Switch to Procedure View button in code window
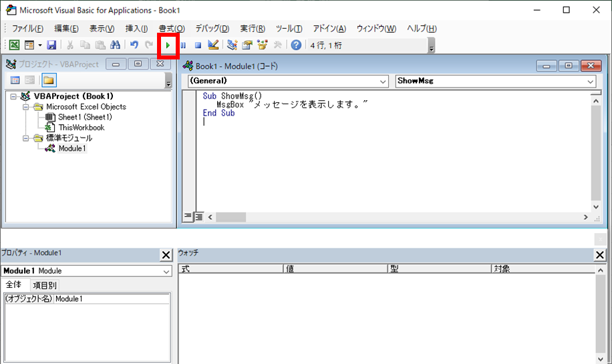This screenshot has height=364, width=612. (x=188, y=216)
